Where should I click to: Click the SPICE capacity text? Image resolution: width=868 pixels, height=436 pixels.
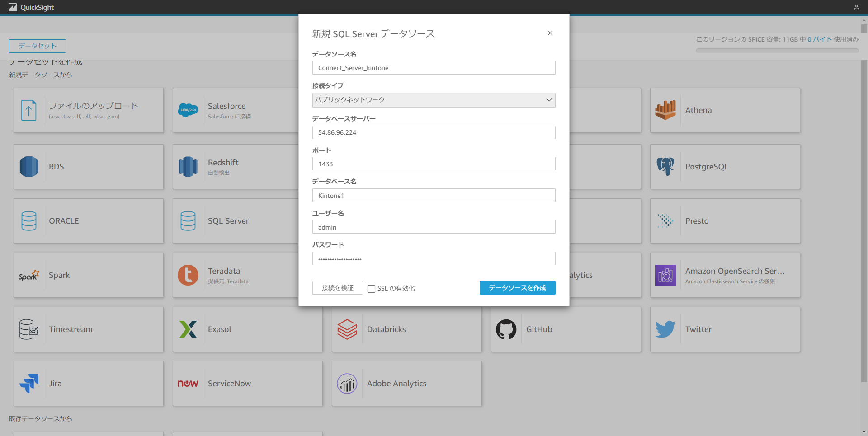pos(777,39)
